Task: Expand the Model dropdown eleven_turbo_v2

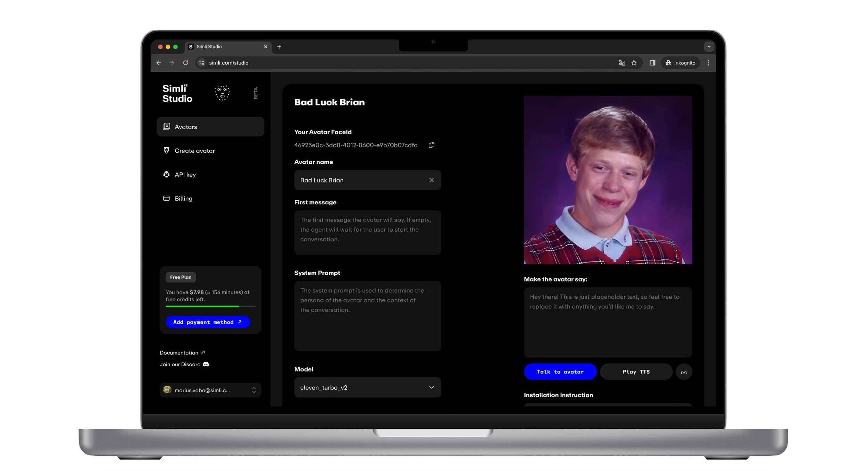Action: (368, 387)
